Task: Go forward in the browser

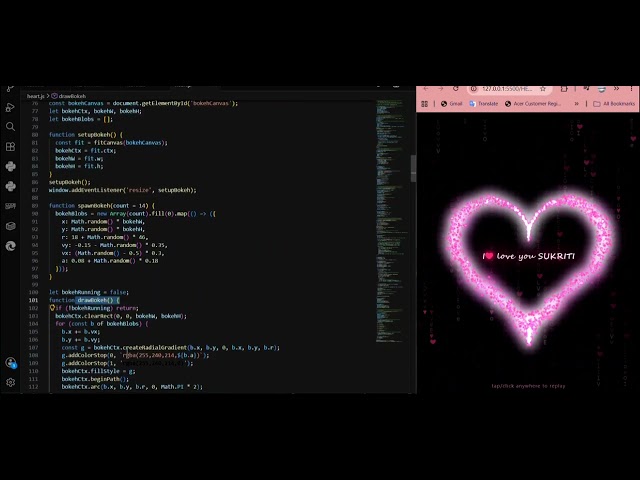Action: click(440, 89)
